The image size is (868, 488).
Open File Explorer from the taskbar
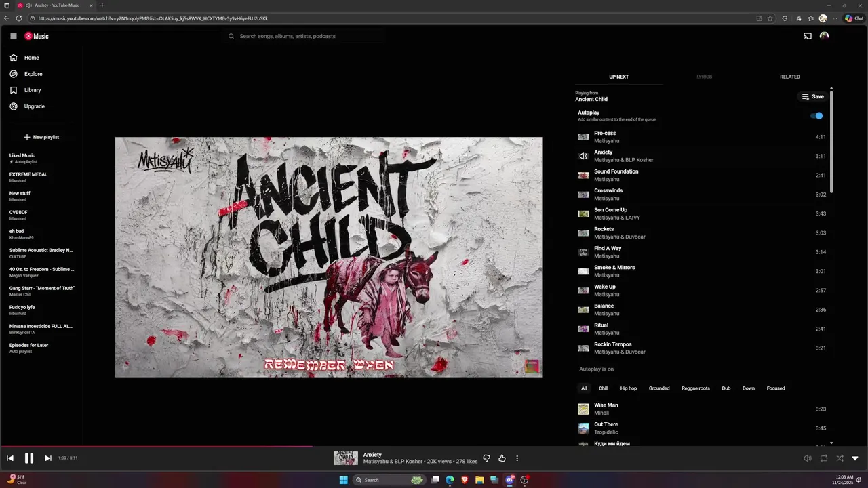pyautogui.click(x=479, y=480)
